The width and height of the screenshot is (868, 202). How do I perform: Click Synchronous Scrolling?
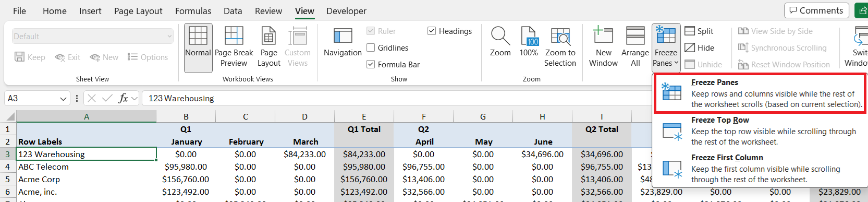782,48
